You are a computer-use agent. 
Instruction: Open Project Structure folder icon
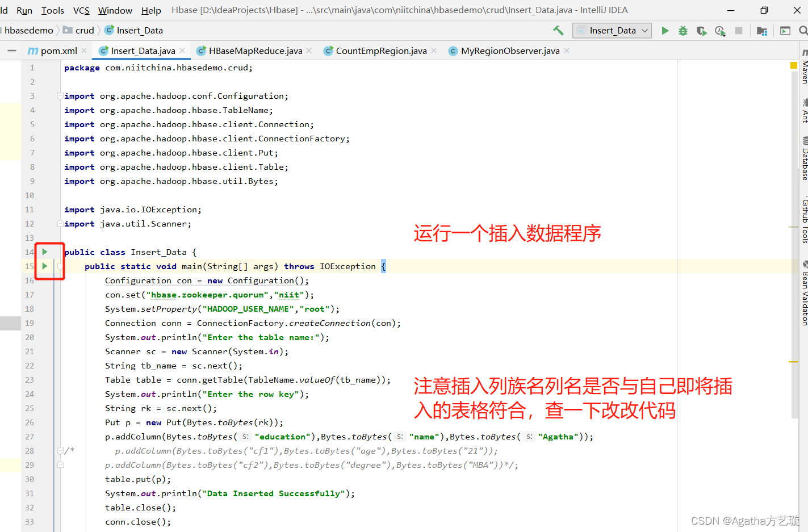pyautogui.click(x=762, y=31)
